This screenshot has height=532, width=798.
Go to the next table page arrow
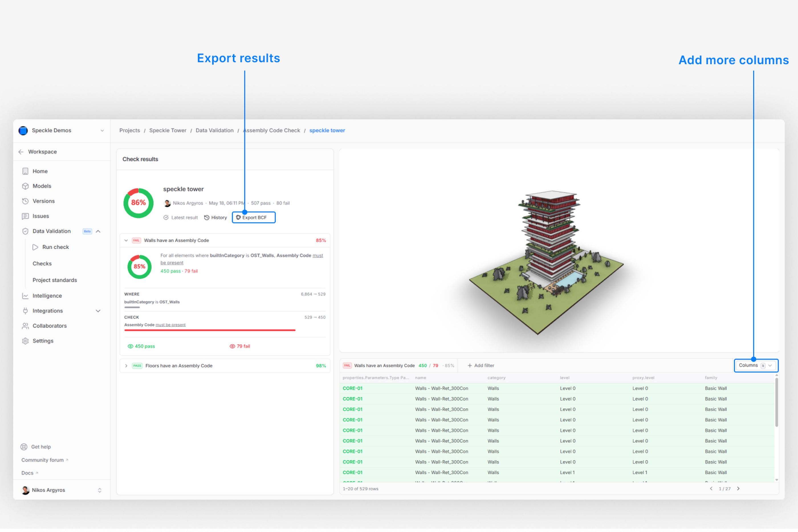(738, 489)
